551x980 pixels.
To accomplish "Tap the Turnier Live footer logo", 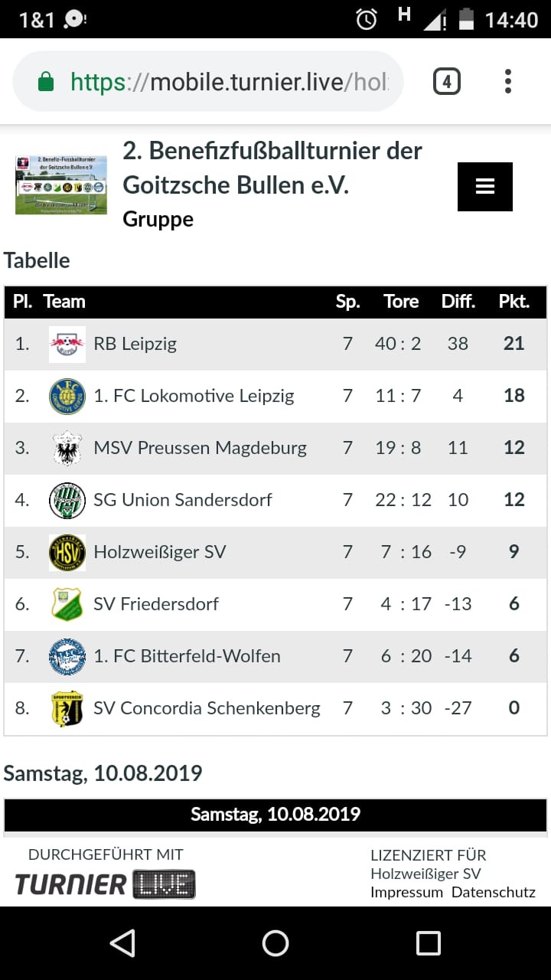I will click(106, 884).
